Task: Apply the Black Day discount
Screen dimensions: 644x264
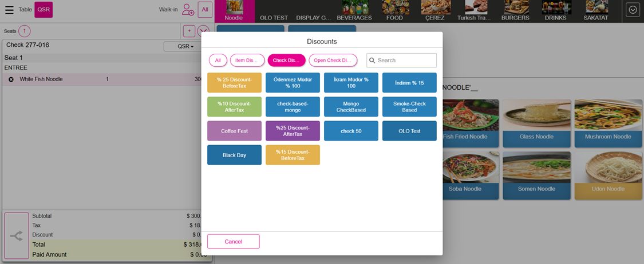Action: point(234,155)
